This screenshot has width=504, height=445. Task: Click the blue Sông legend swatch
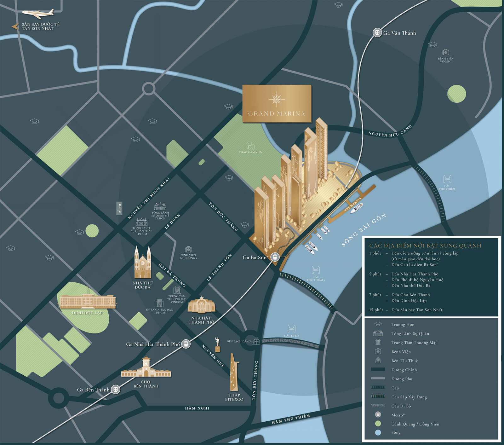coord(378,432)
